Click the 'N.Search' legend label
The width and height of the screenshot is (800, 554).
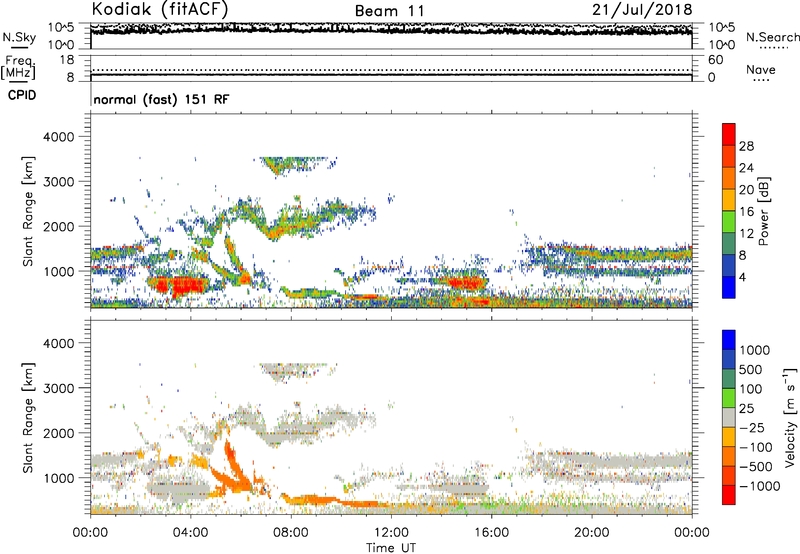[x=772, y=37]
